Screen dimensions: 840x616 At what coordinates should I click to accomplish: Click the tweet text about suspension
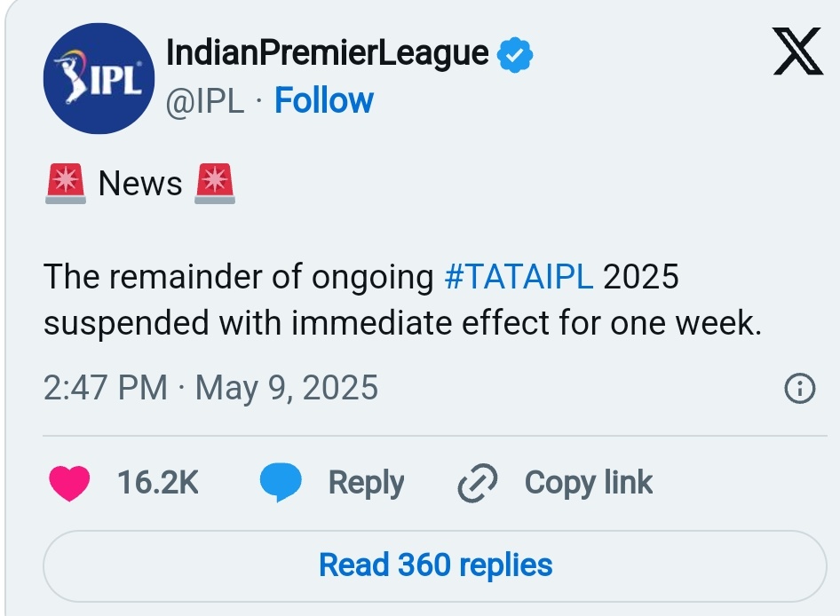click(x=402, y=300)
